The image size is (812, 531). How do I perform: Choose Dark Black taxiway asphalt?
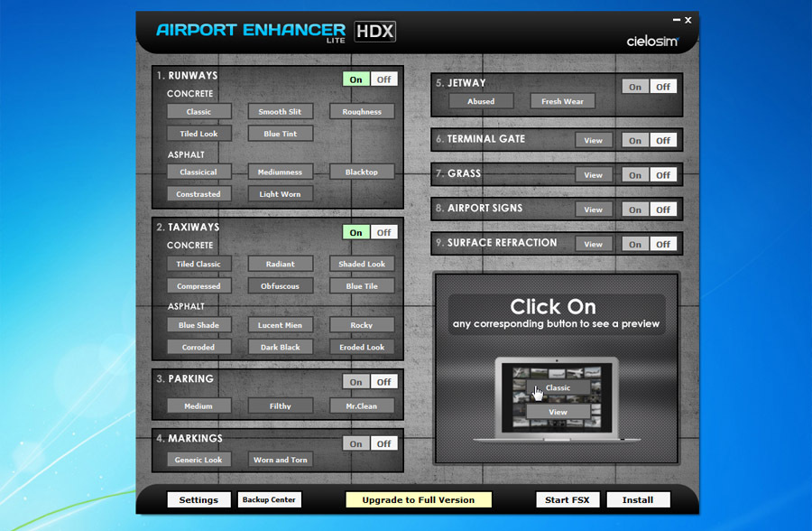click(281, 348)
